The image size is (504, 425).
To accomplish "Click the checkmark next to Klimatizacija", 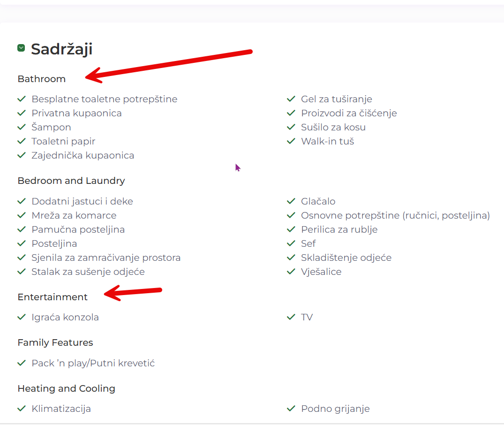I will coord(21,409).
